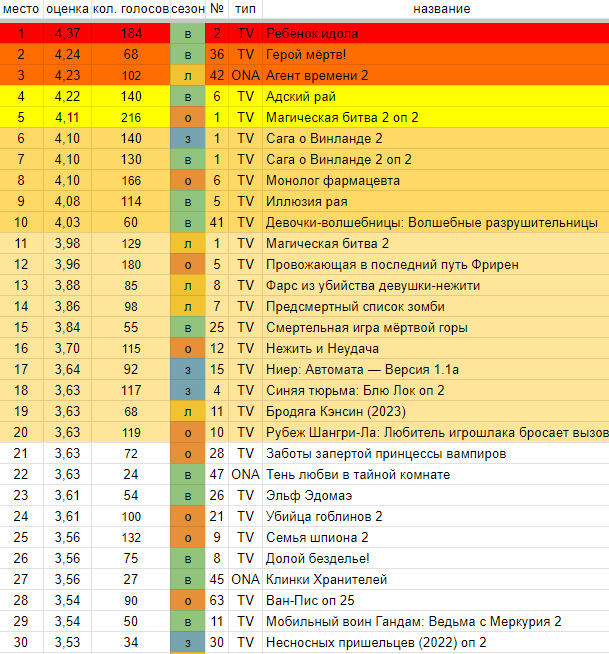Select the 'тип' column header
The height and width of the screenshot is (654, 609).
[245, 9]
